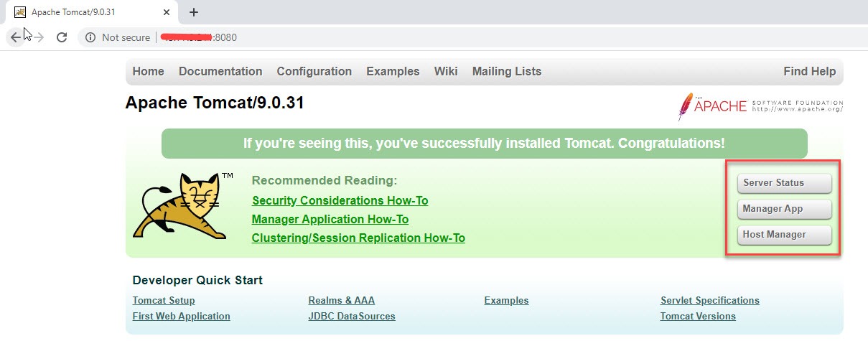Click the Server Status button
The height and width of the screenshot is (341, 868).
(x=784, y=183)
